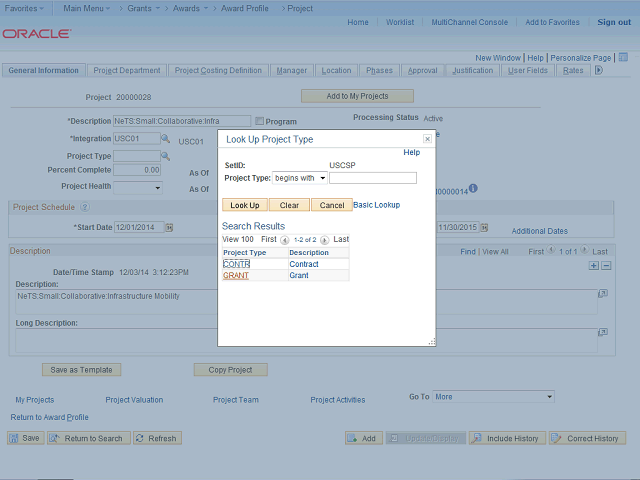The image size is (640, 480).
Task: Show previous row in Search Results
Action: [285, 240]
